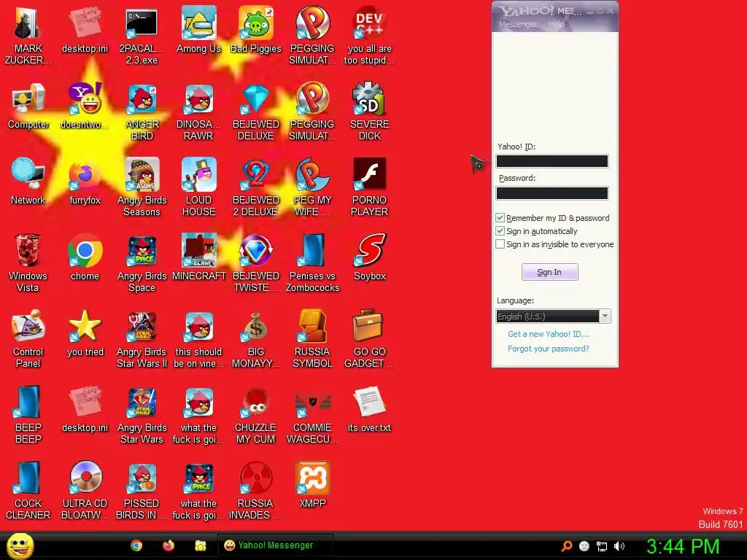Open the Help menu in Yahoo Messenger
The width and height of the screenshot is (747, 560).
click(556, 24)
